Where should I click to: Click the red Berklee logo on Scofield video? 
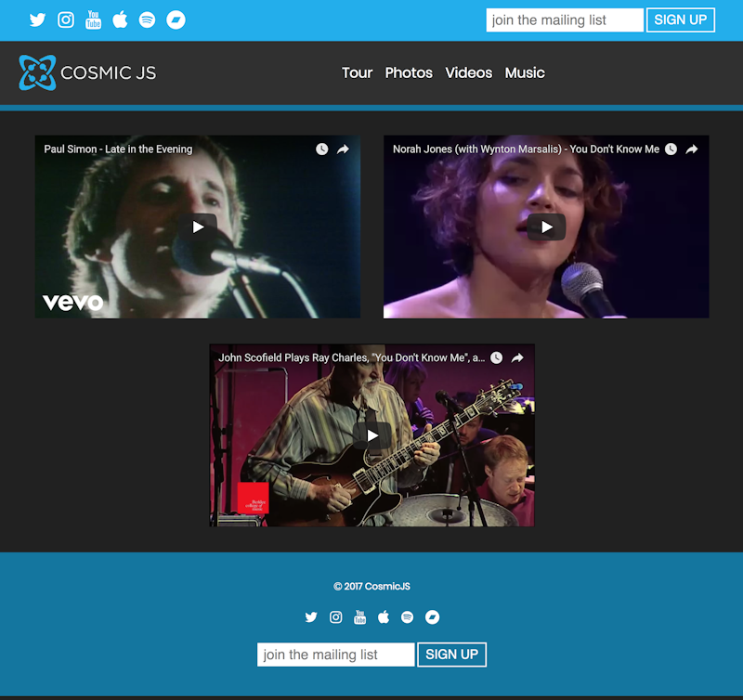(x=253, y=498)
